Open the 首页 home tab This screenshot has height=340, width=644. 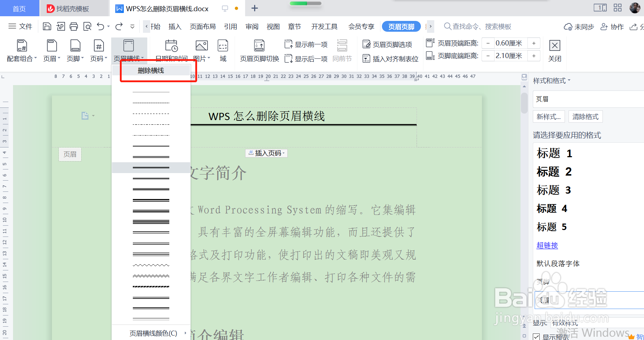pos(19,9)
